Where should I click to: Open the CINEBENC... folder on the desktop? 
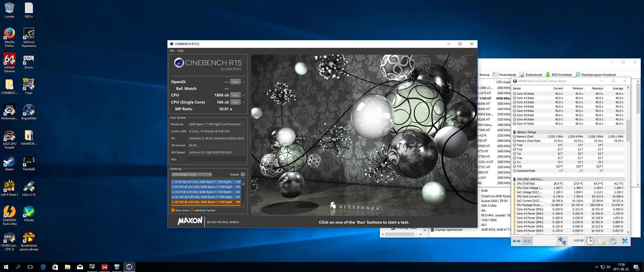pyautogui.click(x=9, y=87)
